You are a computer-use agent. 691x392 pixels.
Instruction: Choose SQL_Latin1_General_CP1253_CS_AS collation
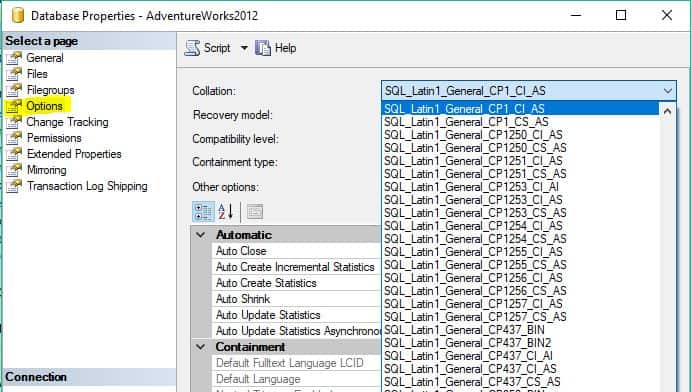pyautogui.click(x=520, y=213)
